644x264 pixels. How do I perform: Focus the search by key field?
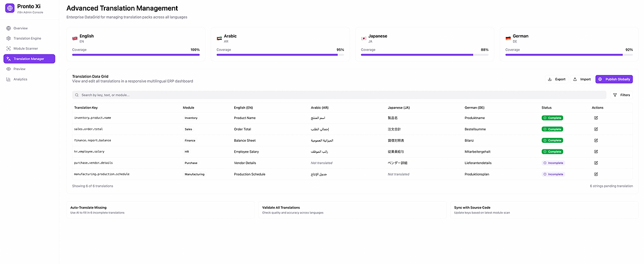click(339, 95)
